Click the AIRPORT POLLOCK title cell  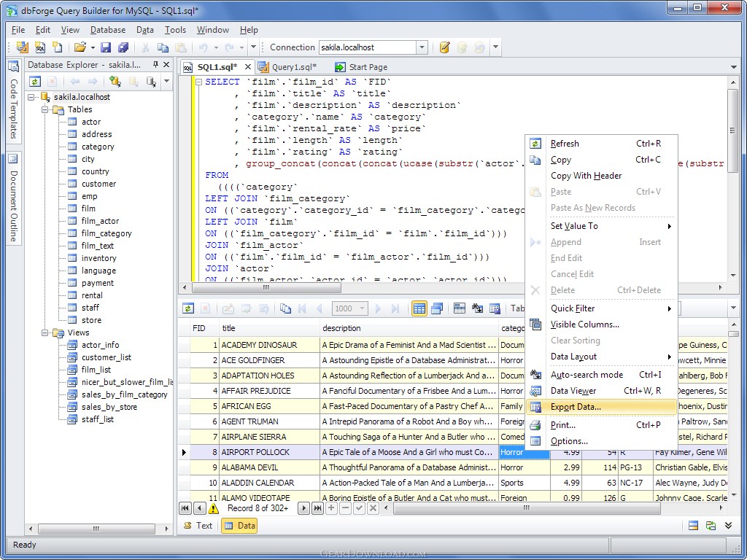coord(270,452)
